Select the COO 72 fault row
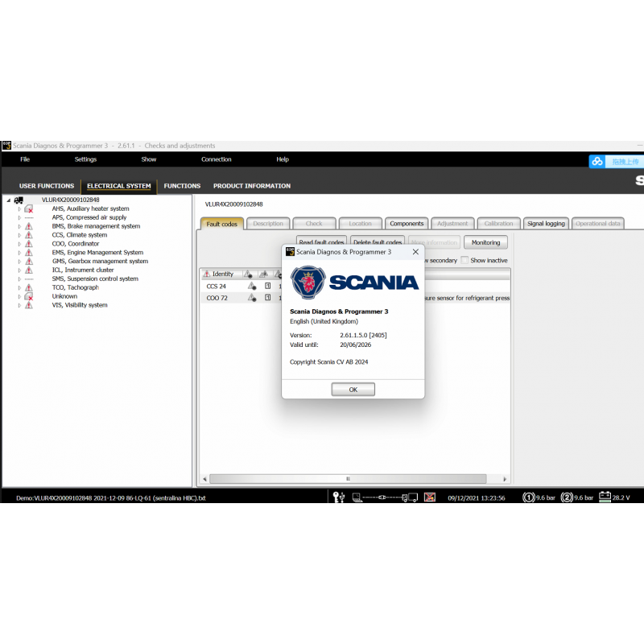This screenshot has width=644, height=644. coord(216,297)
